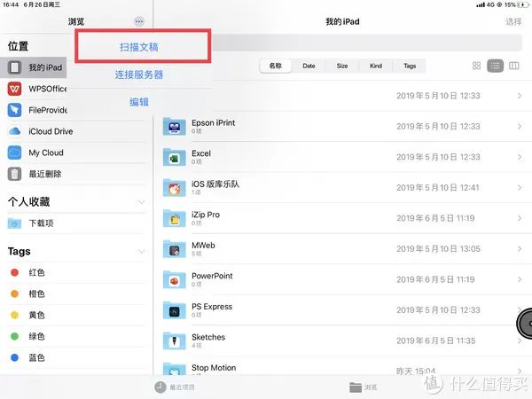Select the 橙色 orange tag dot
This screenshot has width=532, height=399.
tap(14, 293)
